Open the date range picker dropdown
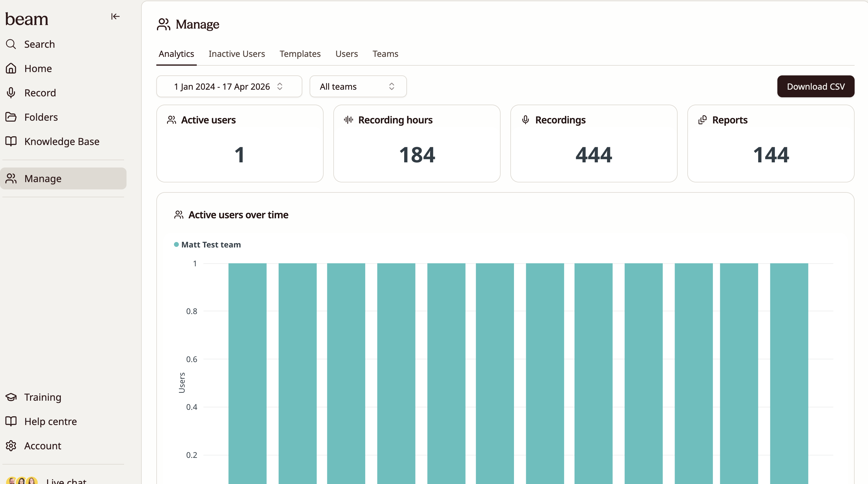The height and width of the screenshot is (484, 868). (x=222, y=87)
